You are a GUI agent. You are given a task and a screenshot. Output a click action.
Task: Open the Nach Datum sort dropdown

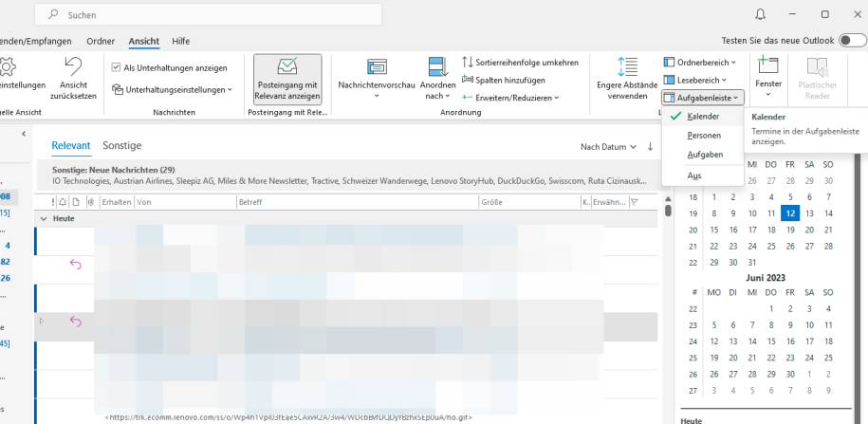point(608,147)
